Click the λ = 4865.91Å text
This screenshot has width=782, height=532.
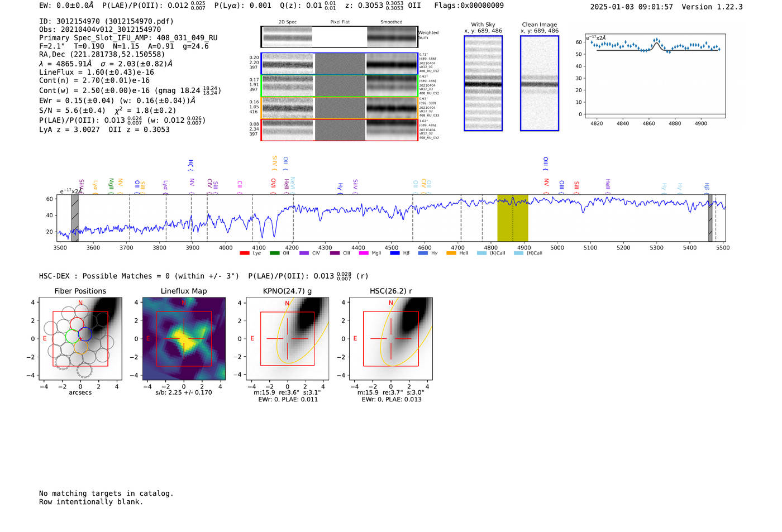(x=65, y=64)
